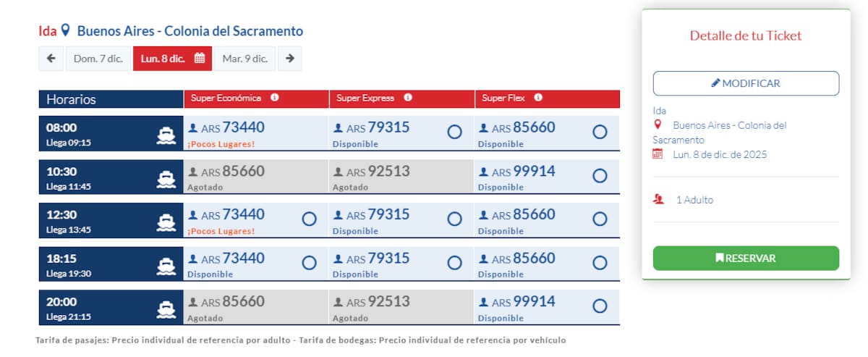Click the green RESERVAR button
The height and width of the screenshot is (357, 868).
point(746,258)
